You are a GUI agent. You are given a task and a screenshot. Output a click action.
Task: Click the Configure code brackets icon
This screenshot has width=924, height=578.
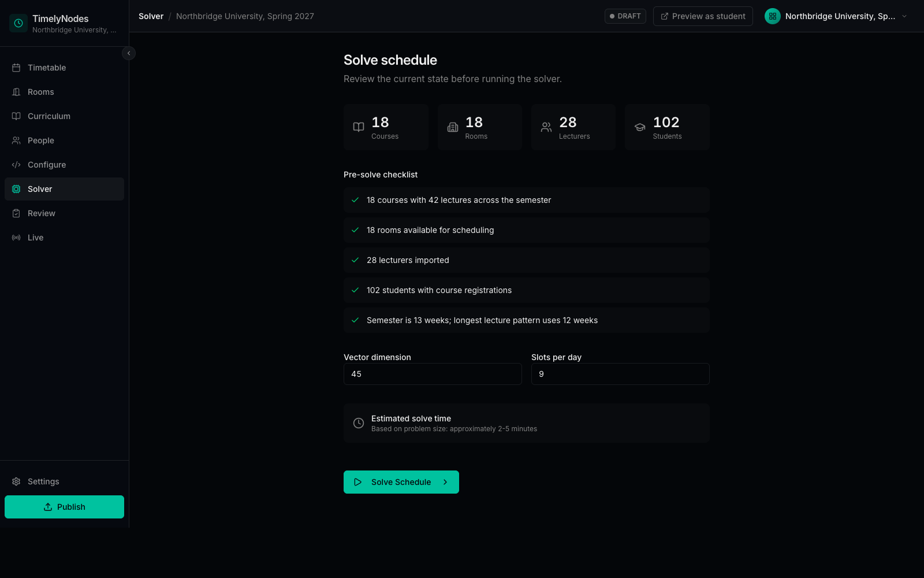coord(16,165)
